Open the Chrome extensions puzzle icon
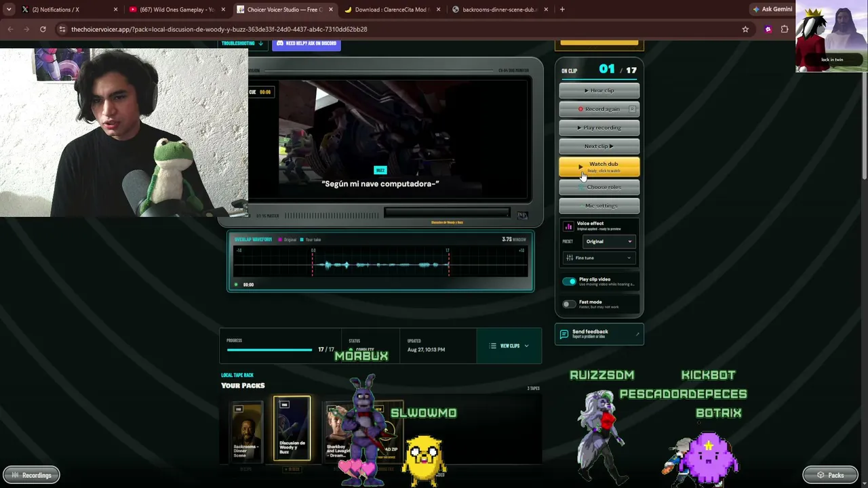This screenshot has width=868, height=488. [785, 29]
